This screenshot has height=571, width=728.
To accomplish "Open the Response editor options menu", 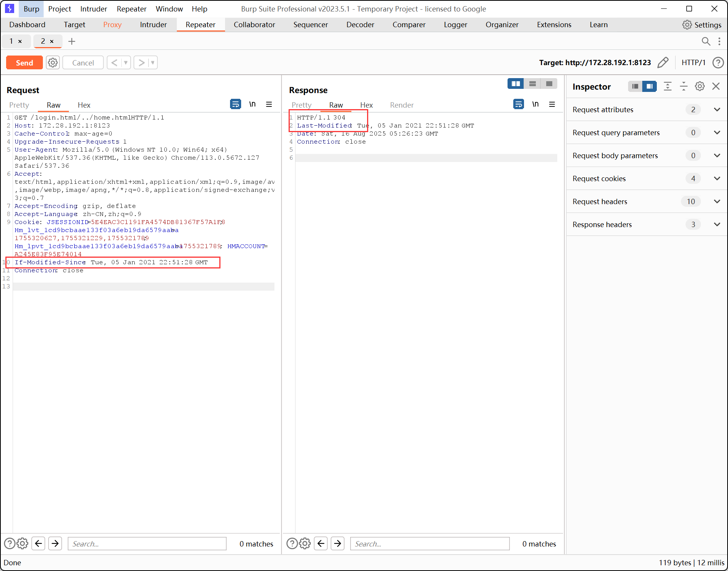I will tap(552, 104).
